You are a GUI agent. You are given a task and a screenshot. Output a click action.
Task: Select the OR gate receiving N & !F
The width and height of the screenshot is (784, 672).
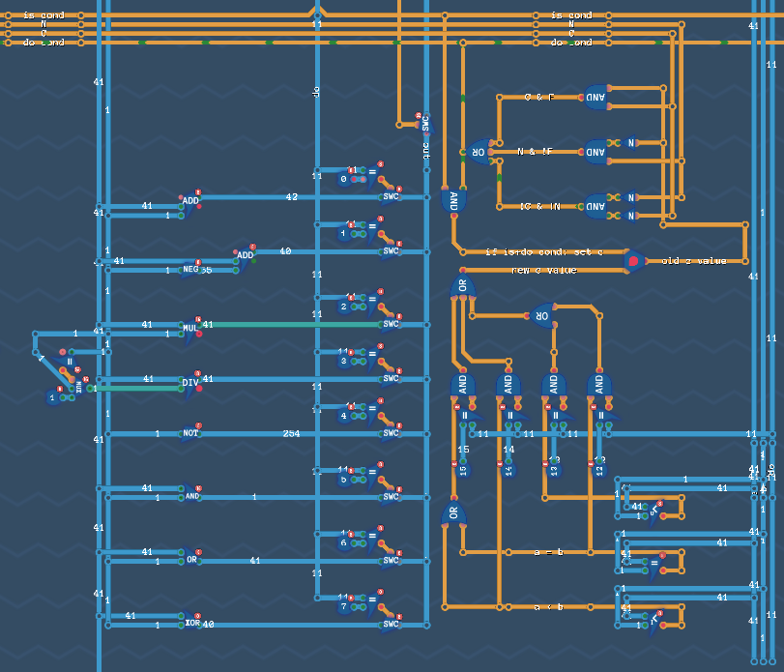(479, 152)
